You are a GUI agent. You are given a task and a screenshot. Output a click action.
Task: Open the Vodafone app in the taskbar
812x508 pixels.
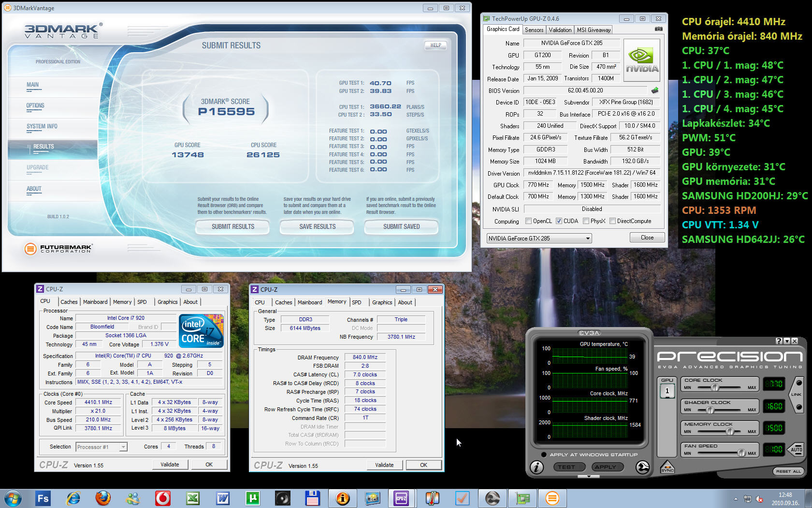click(x=163, y=498)
